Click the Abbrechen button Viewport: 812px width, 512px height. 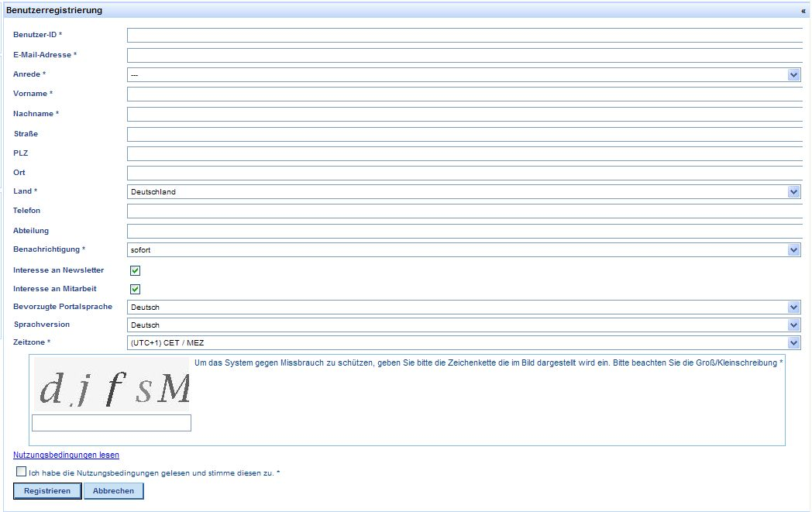113,491
